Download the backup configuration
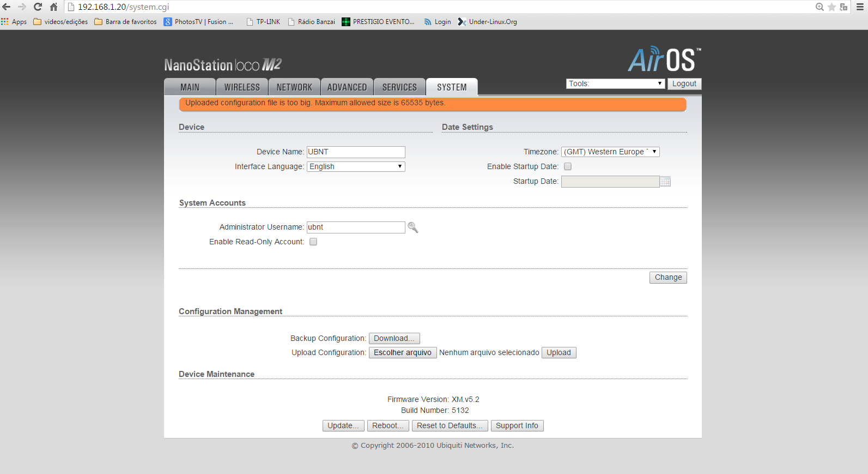868x474 pixels. pos(394,339)
